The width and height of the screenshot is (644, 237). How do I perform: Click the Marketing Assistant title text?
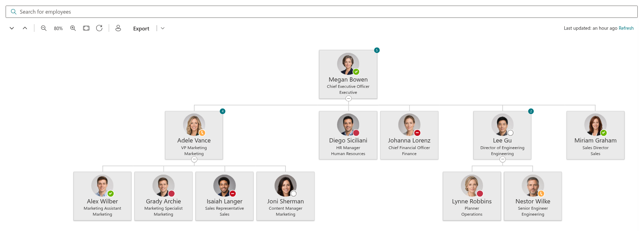click(x=102, y=208)
